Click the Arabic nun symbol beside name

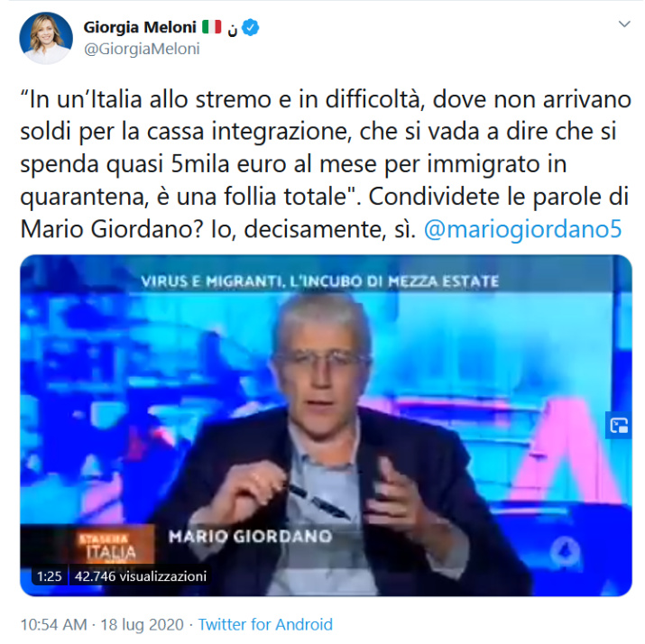232,29
